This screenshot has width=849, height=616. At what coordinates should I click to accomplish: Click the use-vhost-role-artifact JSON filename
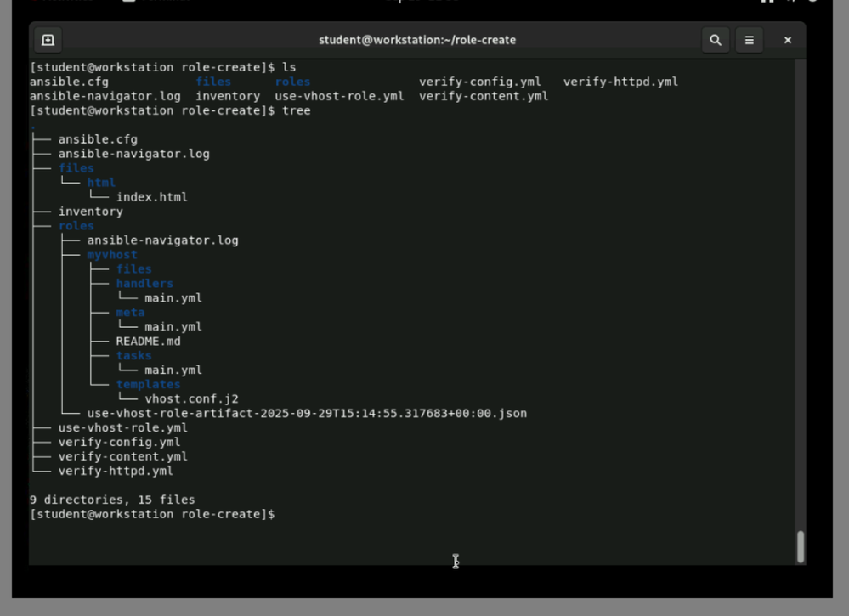point(307,414)
